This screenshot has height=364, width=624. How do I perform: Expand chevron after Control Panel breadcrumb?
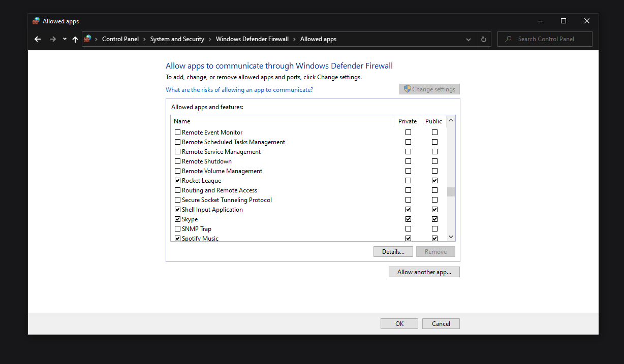[144, 39]
